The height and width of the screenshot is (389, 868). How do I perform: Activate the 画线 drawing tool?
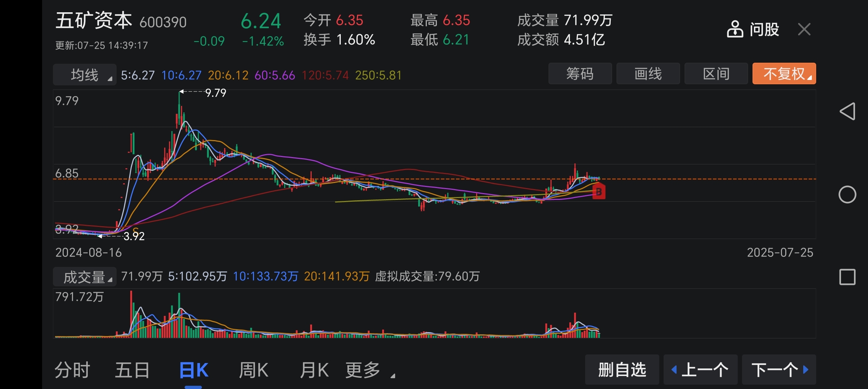(x=648, y=74)
